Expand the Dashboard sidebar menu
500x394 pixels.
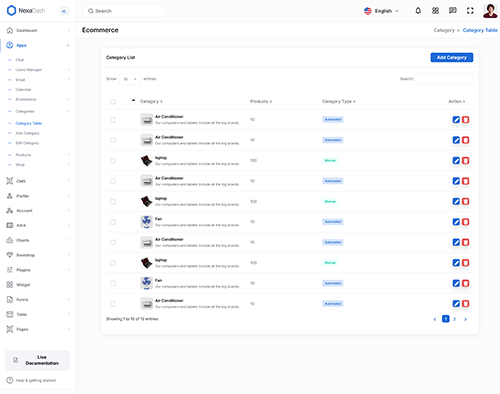(38, 30)
